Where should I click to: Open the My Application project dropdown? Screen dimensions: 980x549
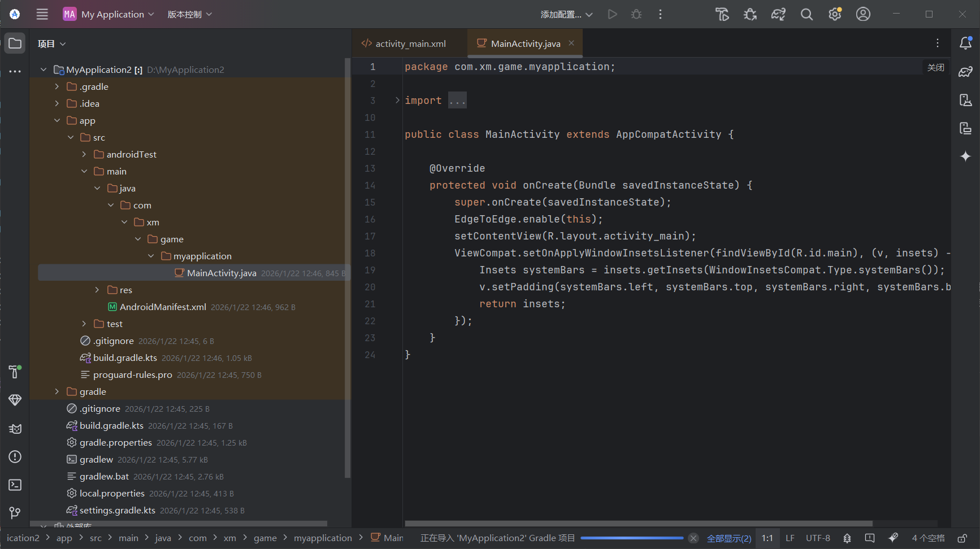coord(109,15)
